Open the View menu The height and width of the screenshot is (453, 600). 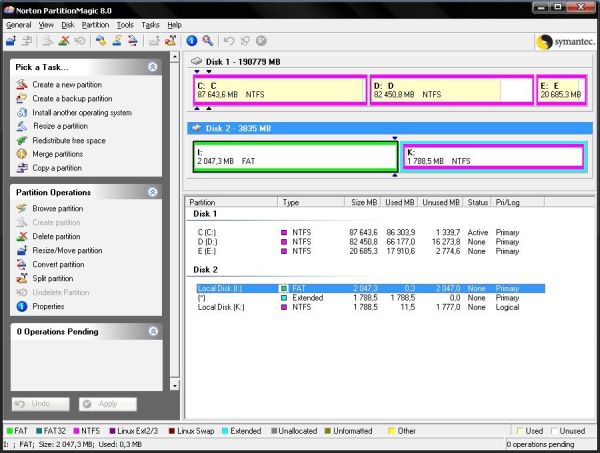point(46,25)
